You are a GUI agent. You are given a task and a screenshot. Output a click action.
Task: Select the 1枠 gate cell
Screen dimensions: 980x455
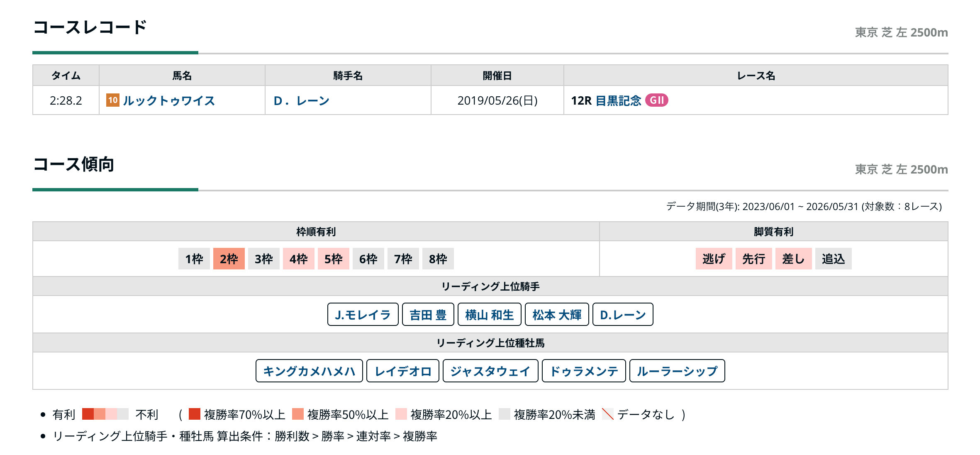(x=194, y=259)
